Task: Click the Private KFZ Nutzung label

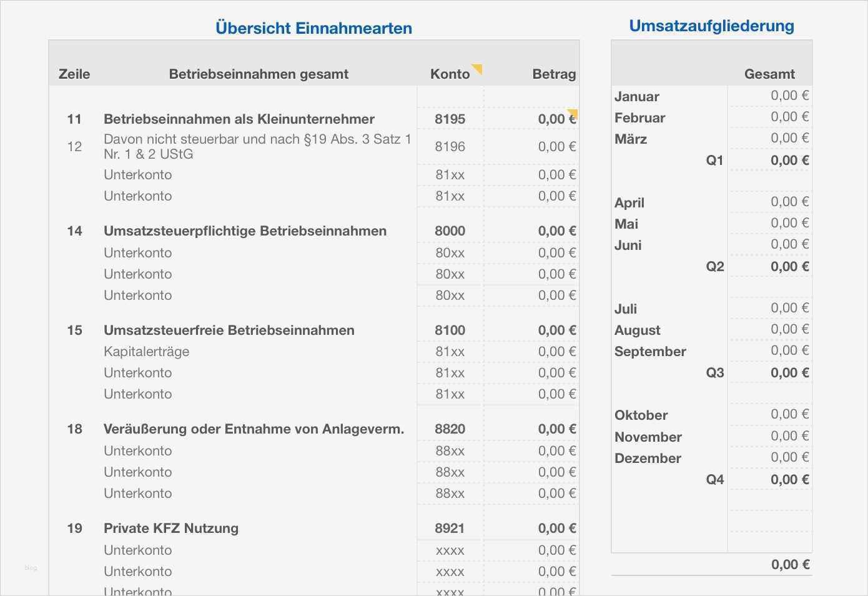Action: [x=170, y=528]
